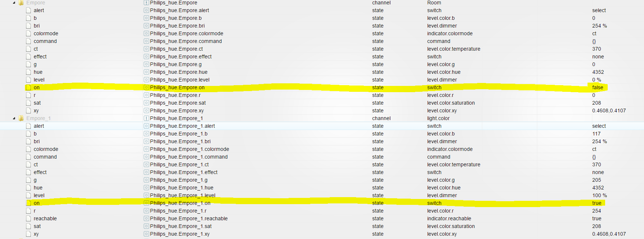Select the g item under Empore_1
Screen dimensions: 644x239
click(x=35, y=180)
